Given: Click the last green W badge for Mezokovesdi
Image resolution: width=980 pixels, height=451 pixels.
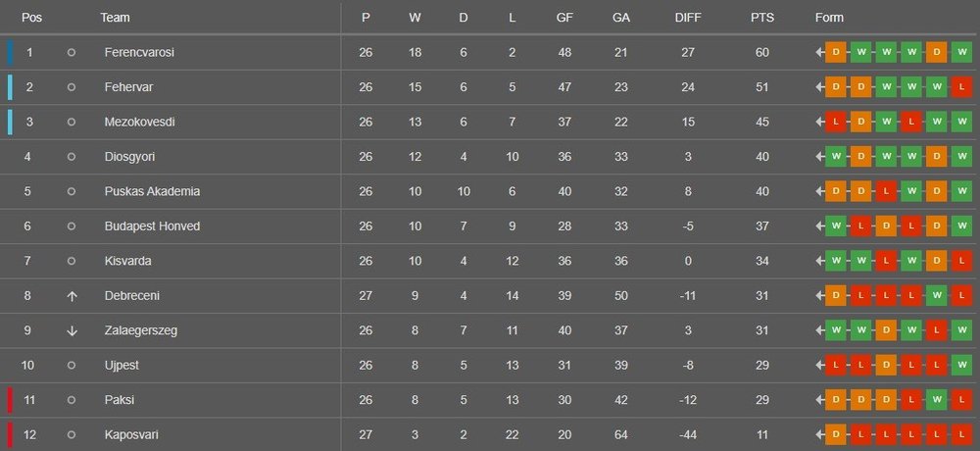Looking at the screenshot, I should (961, 122).
